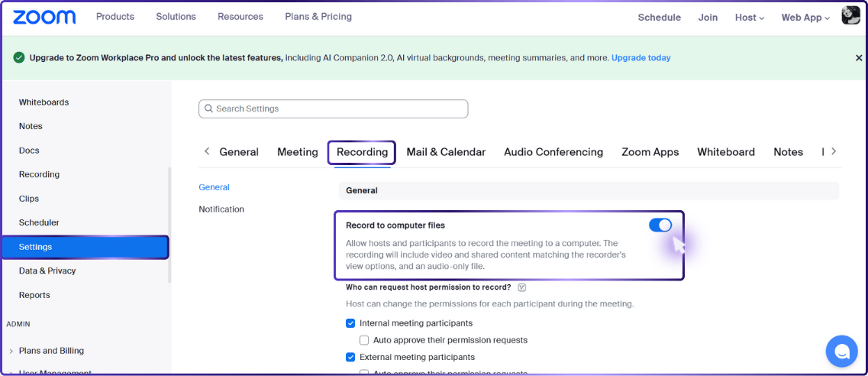Uncheck Internal meeting participants

click(x=350, y=323)
